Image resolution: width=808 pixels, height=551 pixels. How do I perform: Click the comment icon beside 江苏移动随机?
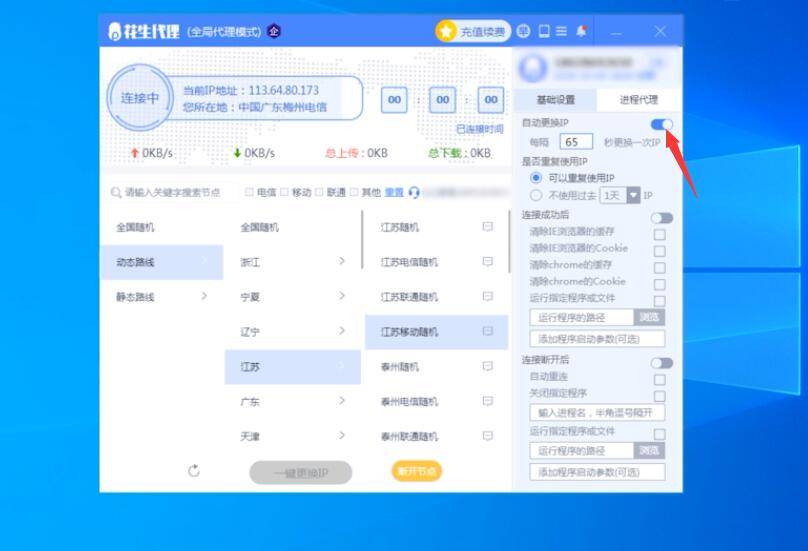(x=487, y=331)
